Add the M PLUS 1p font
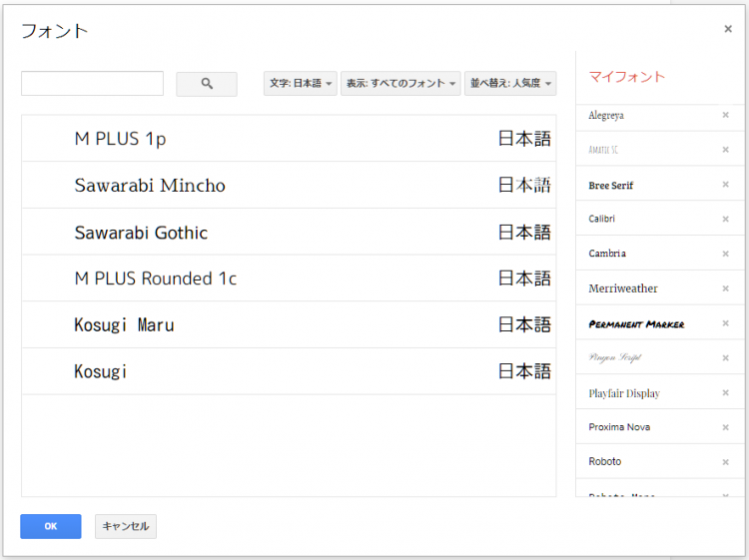Viewport: 749px width, 560px height. coord(289,139)
